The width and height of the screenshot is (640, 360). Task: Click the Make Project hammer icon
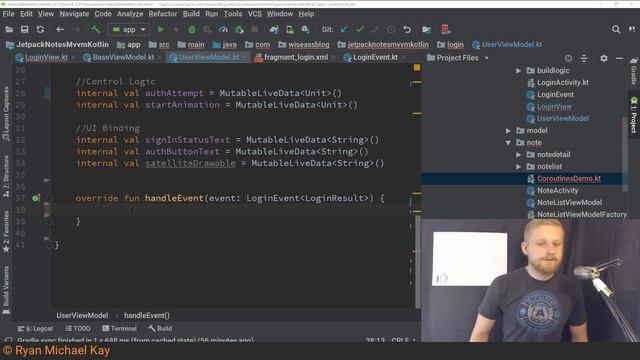[x=96, y=29]
